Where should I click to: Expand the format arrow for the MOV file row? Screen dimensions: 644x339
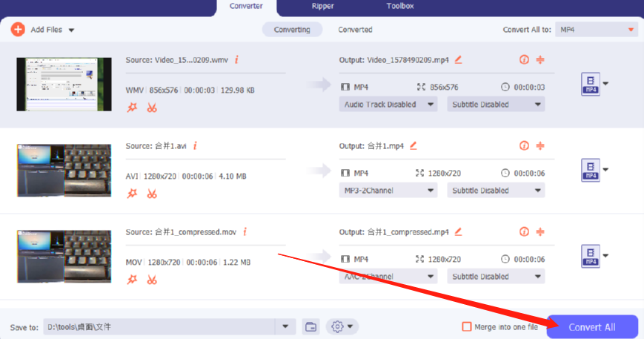click(605, 256)
